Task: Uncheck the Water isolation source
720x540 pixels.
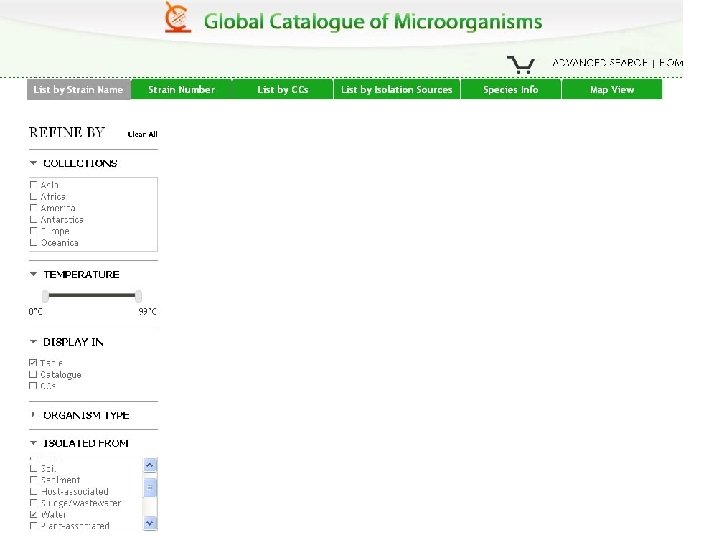Action: [34, 514]
